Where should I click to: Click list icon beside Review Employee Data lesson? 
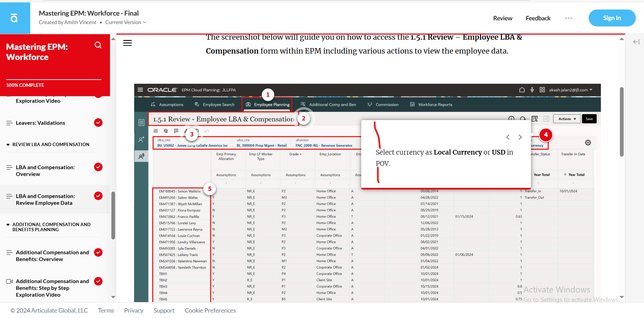click(10, 196)
